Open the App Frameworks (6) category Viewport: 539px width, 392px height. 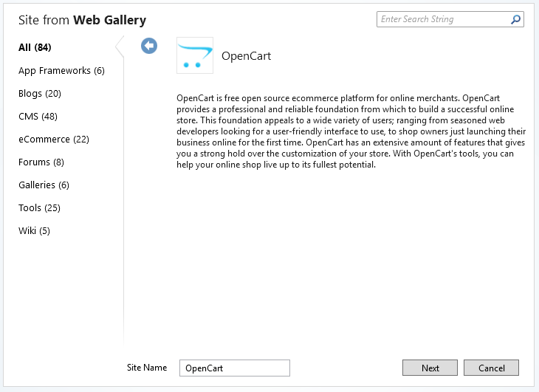61,71
